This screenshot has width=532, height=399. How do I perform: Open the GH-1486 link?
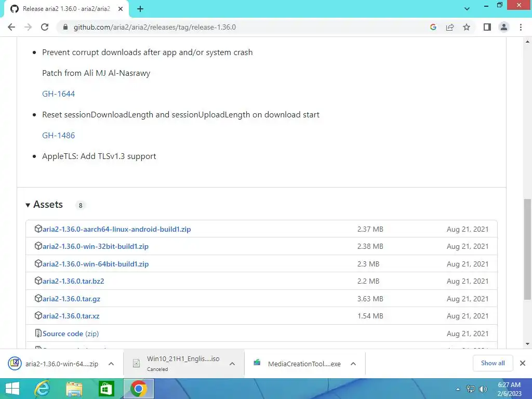[58, 136]
